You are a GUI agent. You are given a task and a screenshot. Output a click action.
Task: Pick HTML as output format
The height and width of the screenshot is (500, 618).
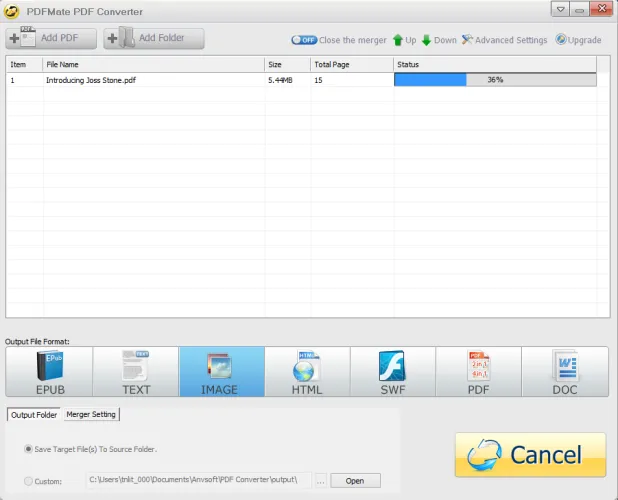pyautogui.click(x=307, y=372)
